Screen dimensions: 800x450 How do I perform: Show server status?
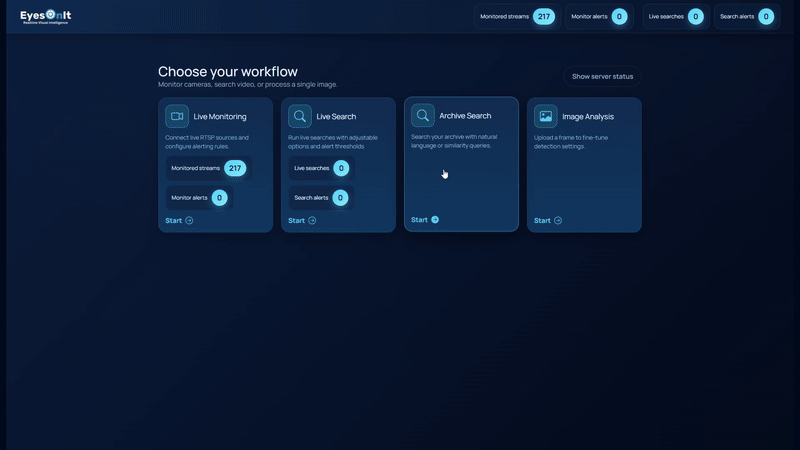pyautogui.click(x=602, y=76)
